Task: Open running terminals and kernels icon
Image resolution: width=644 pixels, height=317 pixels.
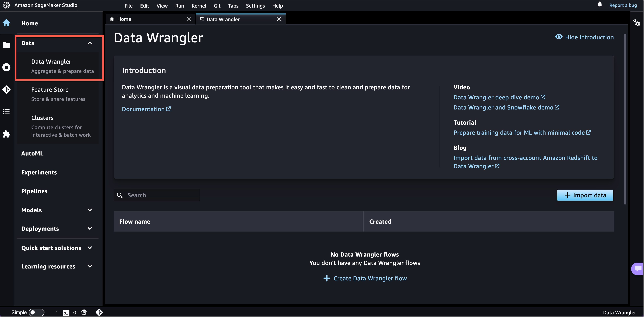Action: tap(7, 67)
